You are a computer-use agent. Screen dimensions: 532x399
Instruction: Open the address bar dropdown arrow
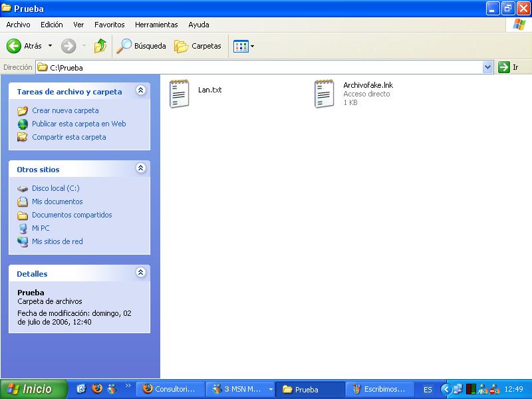(x=487, y=67)
